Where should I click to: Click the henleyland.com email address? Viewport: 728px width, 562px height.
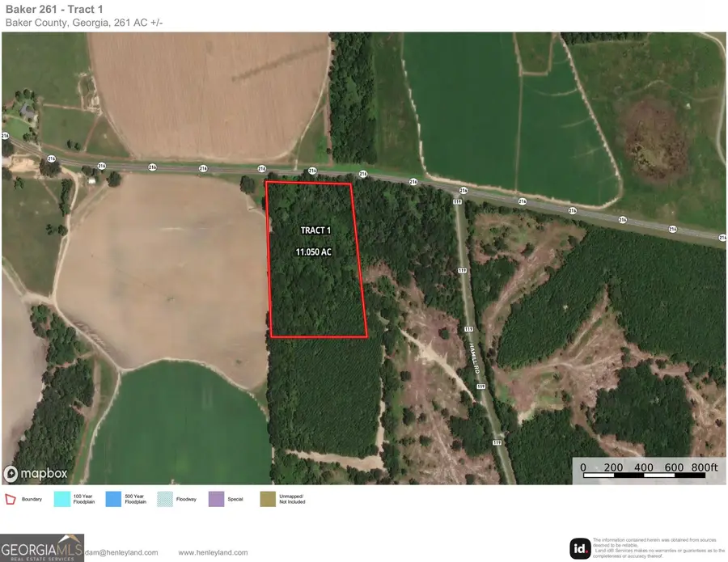(x=121, y=553)
